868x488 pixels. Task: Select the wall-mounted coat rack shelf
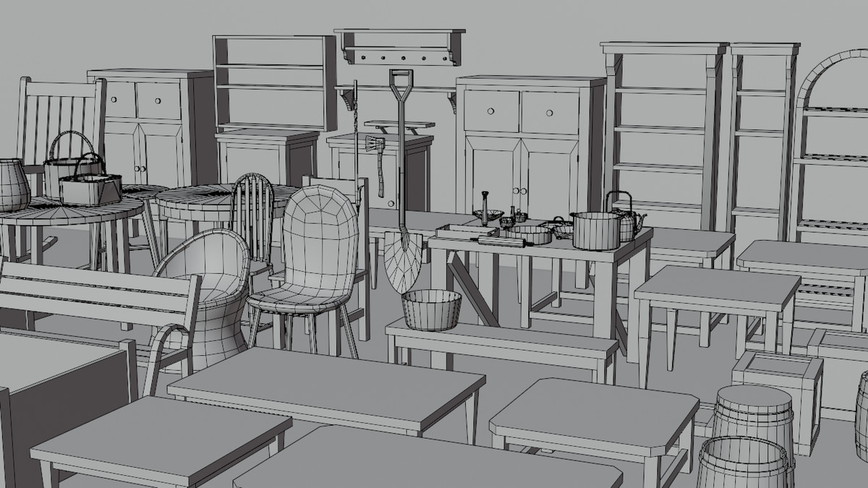(399, 47)
